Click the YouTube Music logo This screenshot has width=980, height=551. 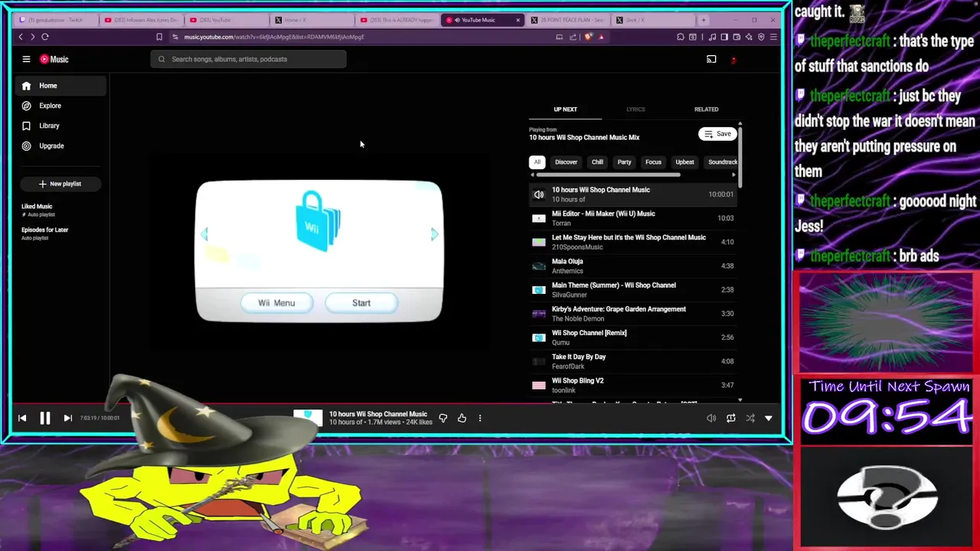pos(54,59)
